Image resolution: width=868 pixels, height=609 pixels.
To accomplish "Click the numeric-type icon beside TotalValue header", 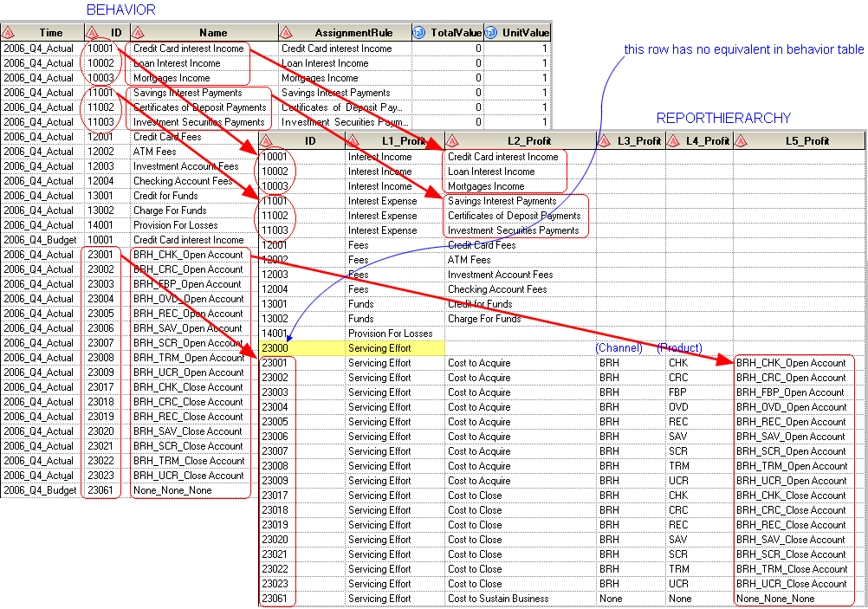I will [x=418, y=33].
